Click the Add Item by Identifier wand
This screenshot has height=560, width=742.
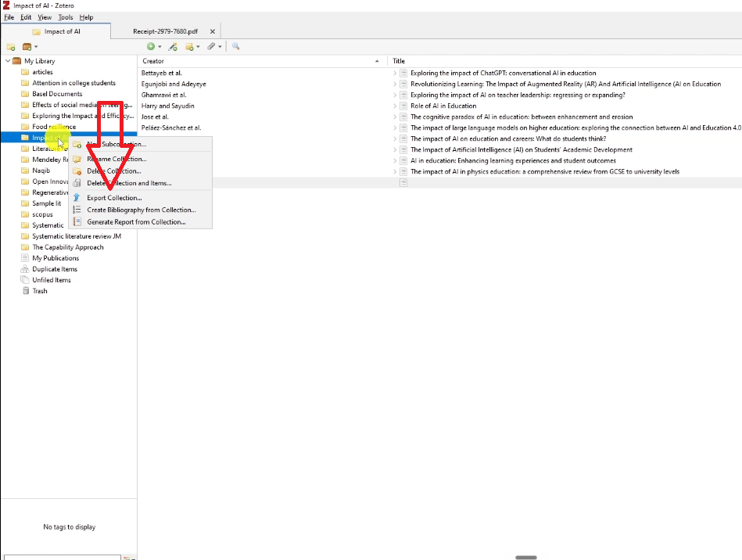click(173, 46)
